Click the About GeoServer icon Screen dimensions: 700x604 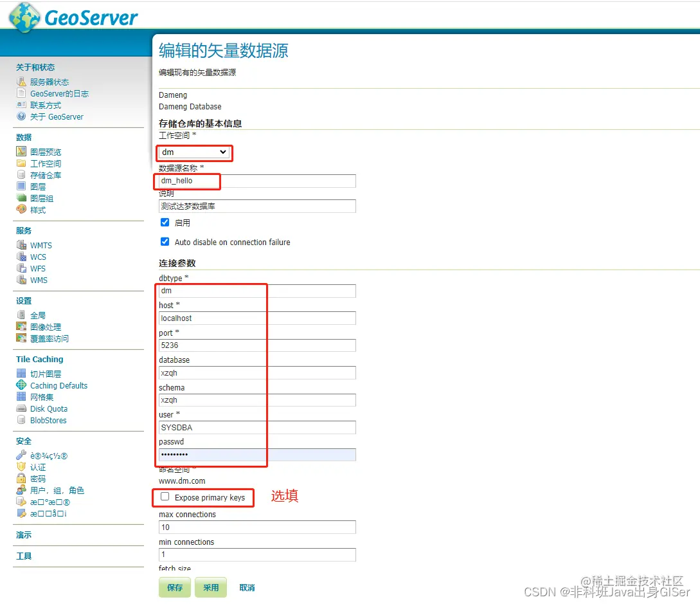coord(21,116)
